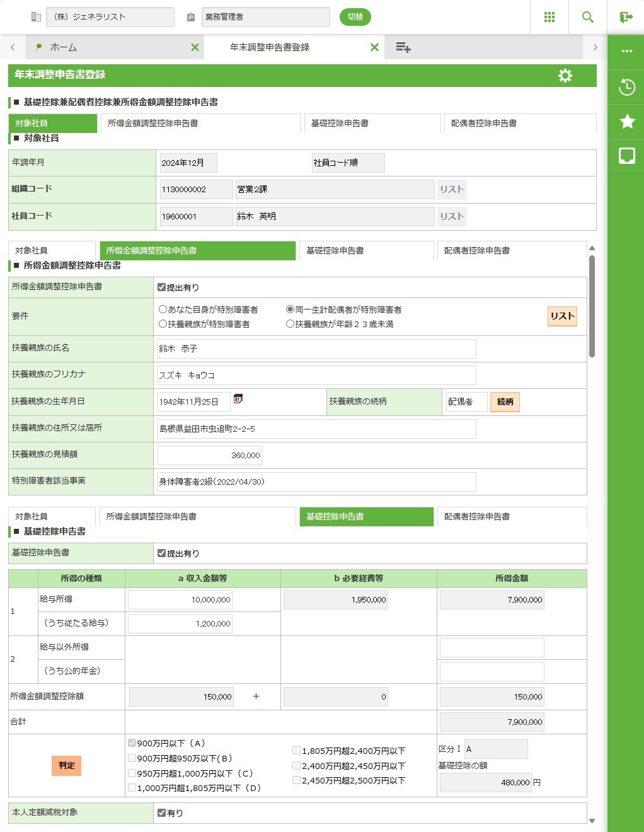Viewport: 644px width, 832px height.
Task: Open the sidebar ellipsis menu
Action: [626, 51]
